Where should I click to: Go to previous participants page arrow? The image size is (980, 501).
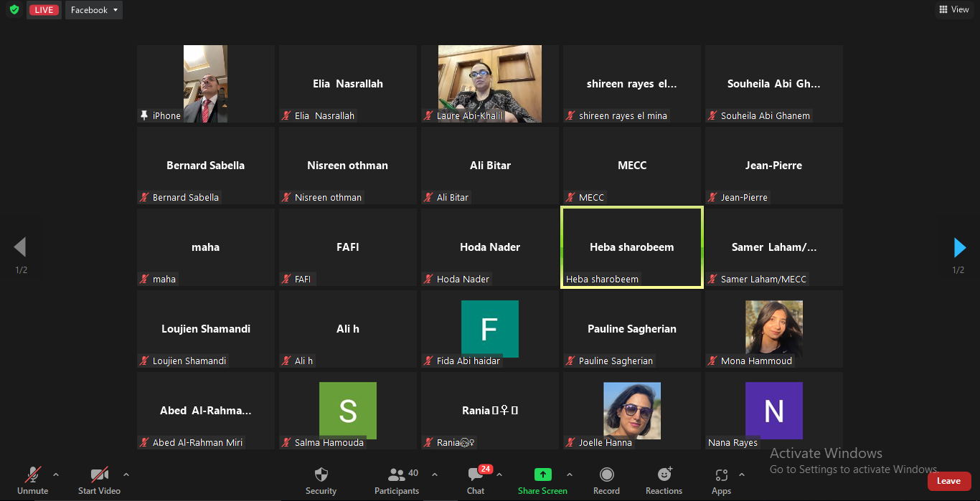19,247
